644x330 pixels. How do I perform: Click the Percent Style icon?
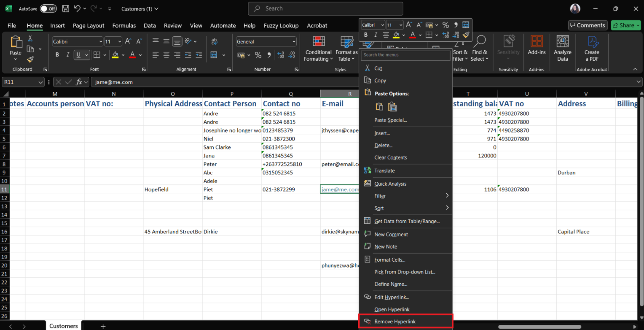(258, 55)
